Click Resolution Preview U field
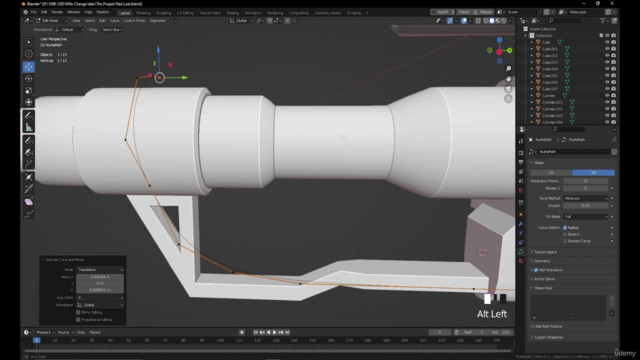 pyautogui.click(x=586, y=181)
